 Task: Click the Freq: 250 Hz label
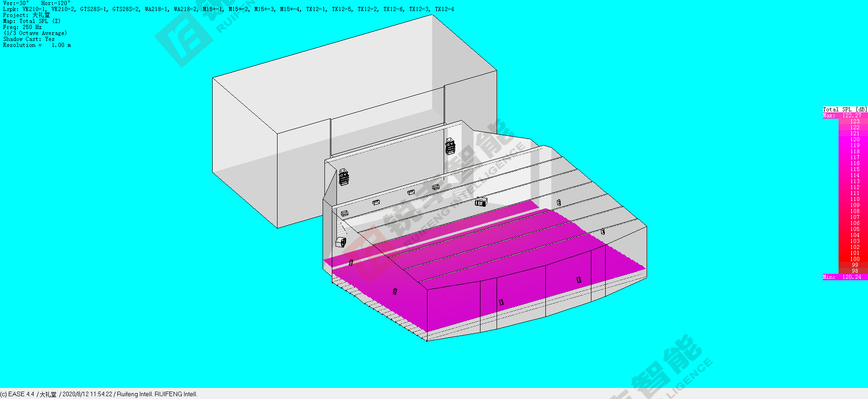pyautogui.click(x=22, y=27)
